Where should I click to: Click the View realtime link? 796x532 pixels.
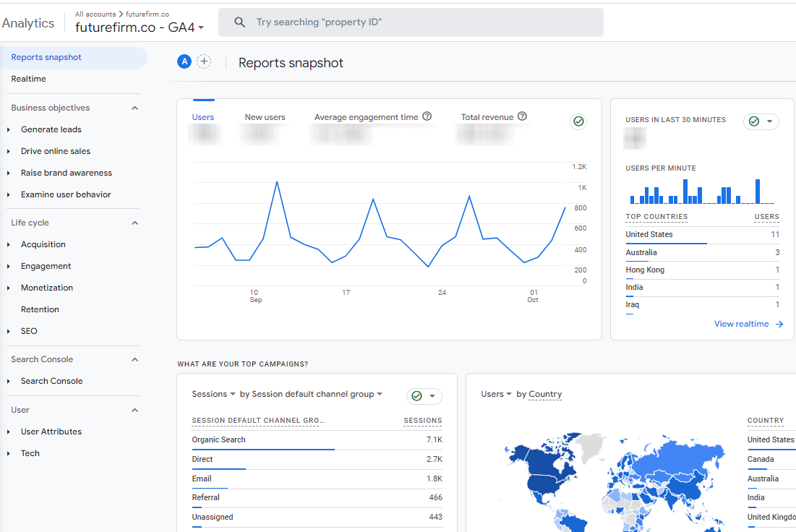click(x=741, y=325)
